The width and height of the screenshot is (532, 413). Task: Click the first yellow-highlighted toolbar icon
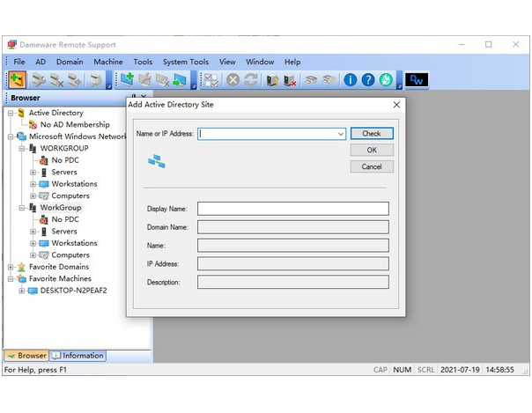point(17,80)
